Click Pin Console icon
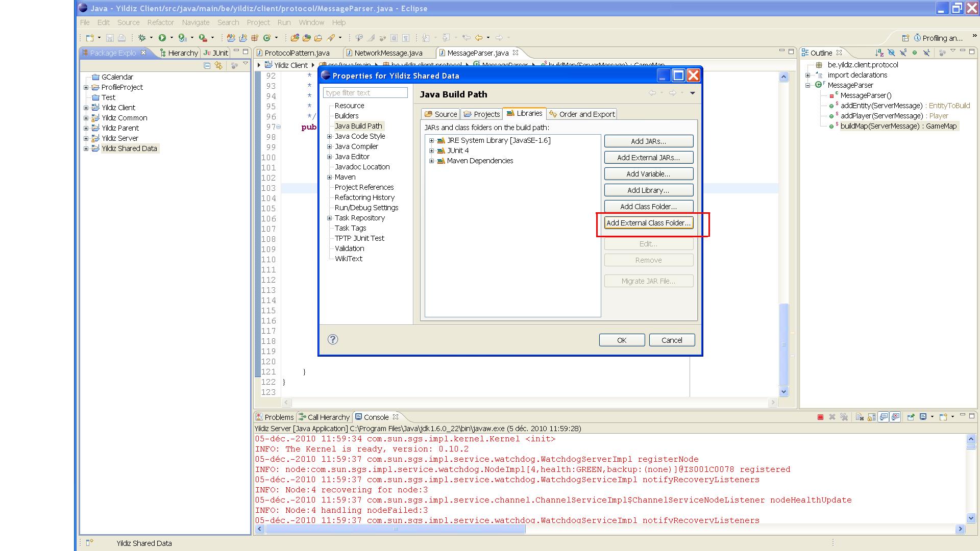The image size is (980, 551). pyautogui.click(x=911, y=417)
